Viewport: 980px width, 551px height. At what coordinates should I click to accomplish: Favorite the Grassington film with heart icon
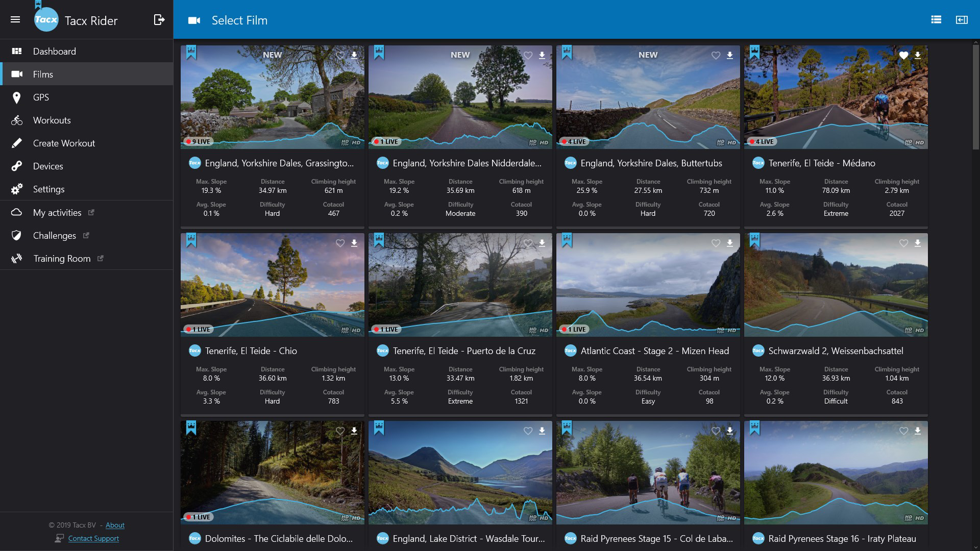[340, 55]
